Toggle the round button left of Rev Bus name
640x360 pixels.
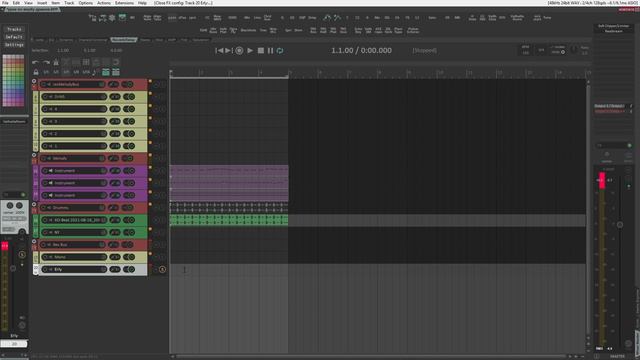[44, 244]
